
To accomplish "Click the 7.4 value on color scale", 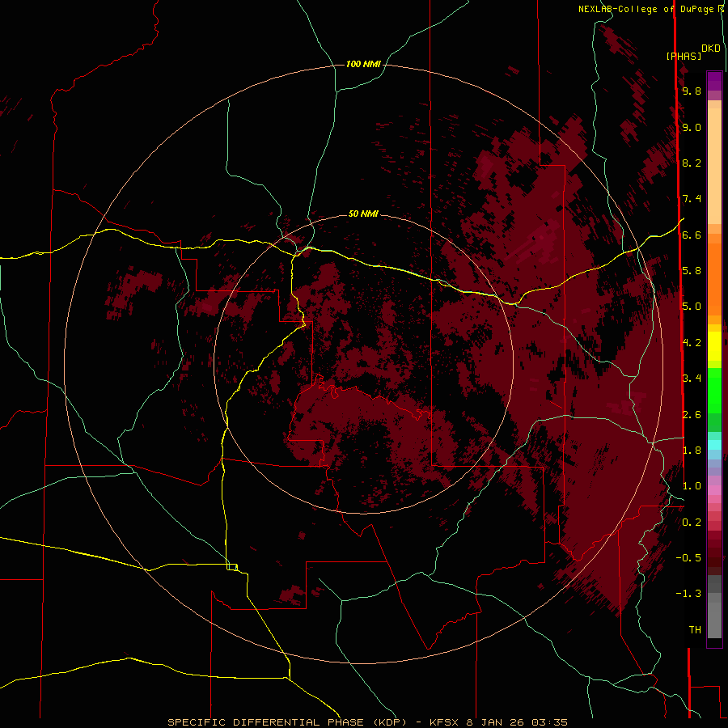I will [692, 199].
